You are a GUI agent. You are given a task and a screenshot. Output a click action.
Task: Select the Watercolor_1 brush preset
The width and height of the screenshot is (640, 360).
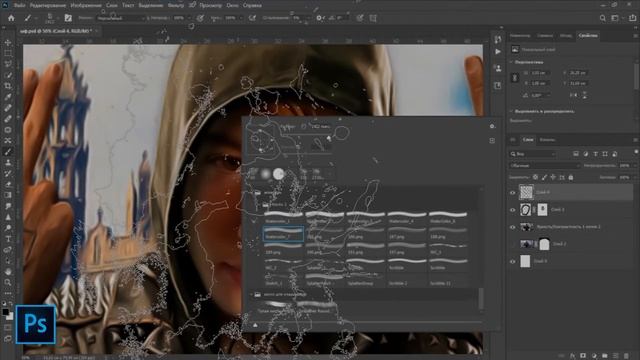coord(284,217)
